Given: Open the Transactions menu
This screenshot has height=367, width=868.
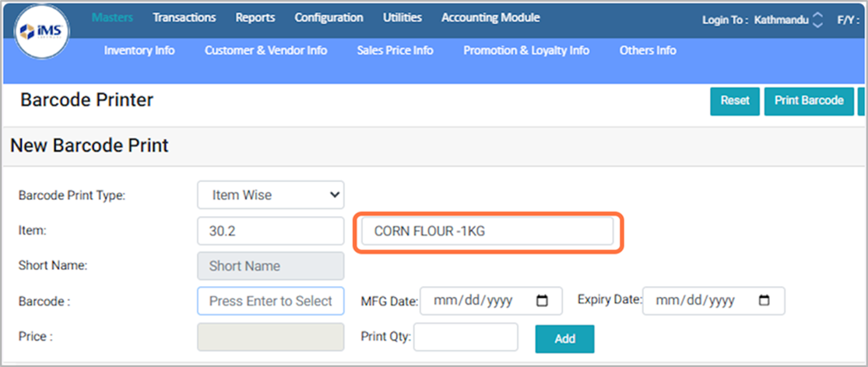Looking at the screenshot, I should click(x=184, y=18).
